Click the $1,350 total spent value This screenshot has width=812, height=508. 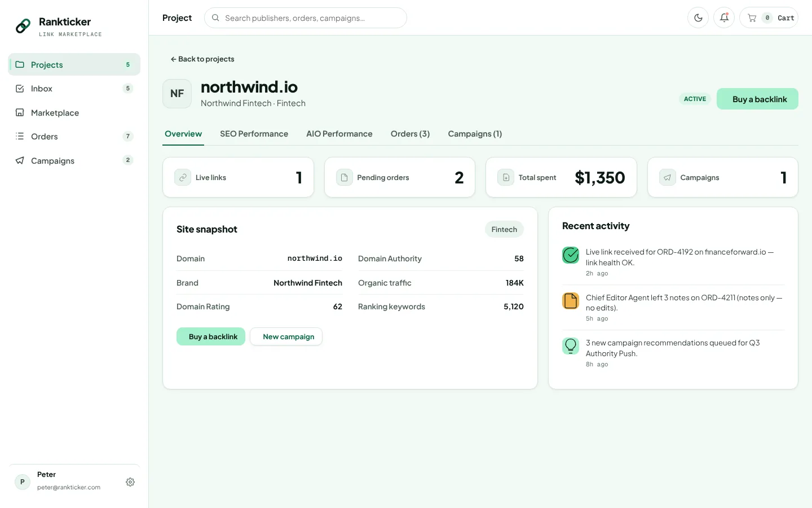[x=600, y=178]
